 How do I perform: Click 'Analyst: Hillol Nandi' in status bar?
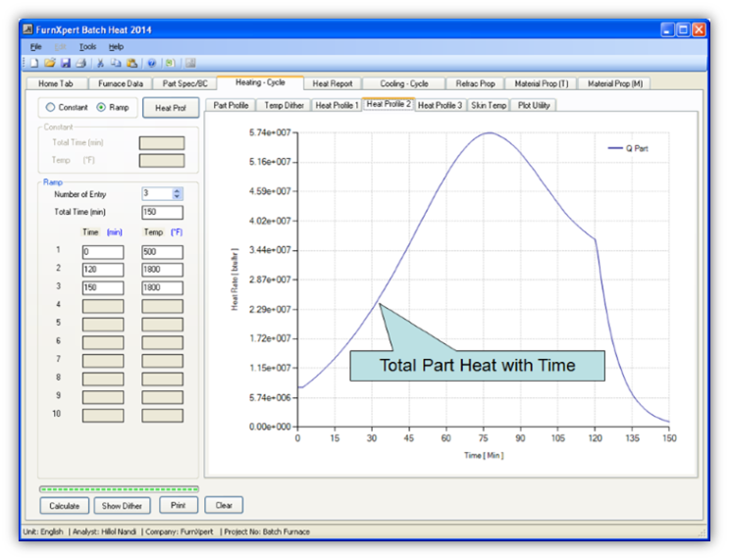pyautogui.click(x=104, y=532)
